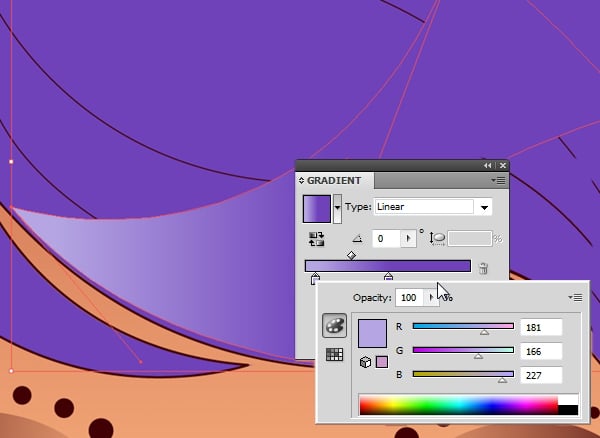
Task: Collapse the Gradient panel with double arrows
Action: (488, 165)
